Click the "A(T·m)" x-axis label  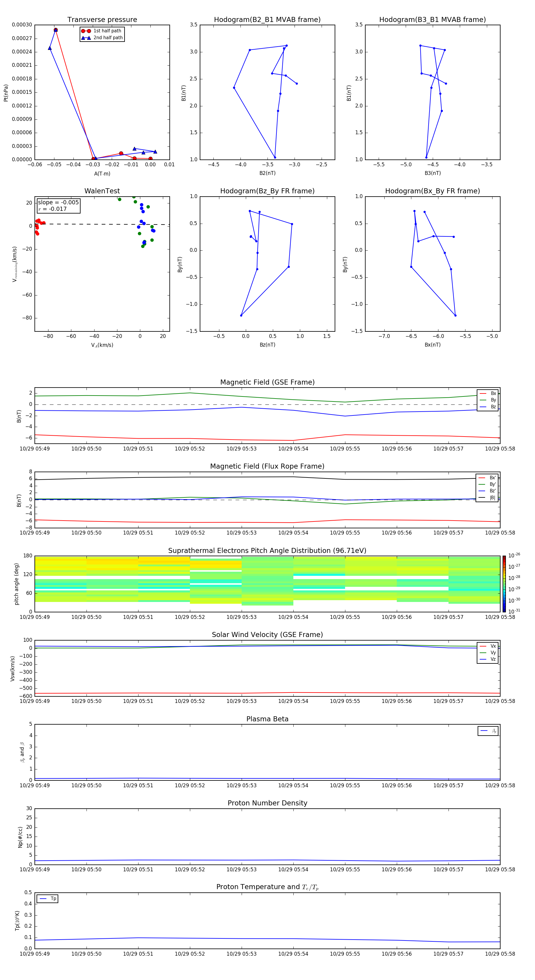click(102, 173)
